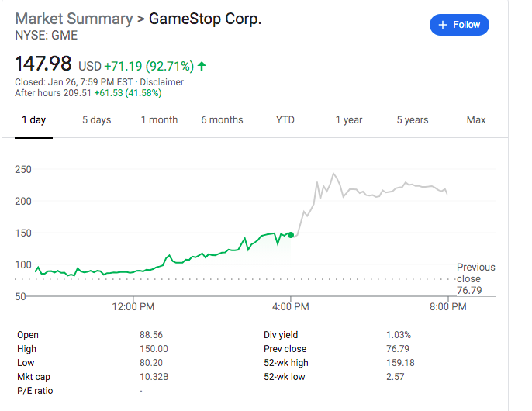Screen dimensions: 532x411
Task: Click the Market Summary breadcrumb
Action: (x=71, y=19)
